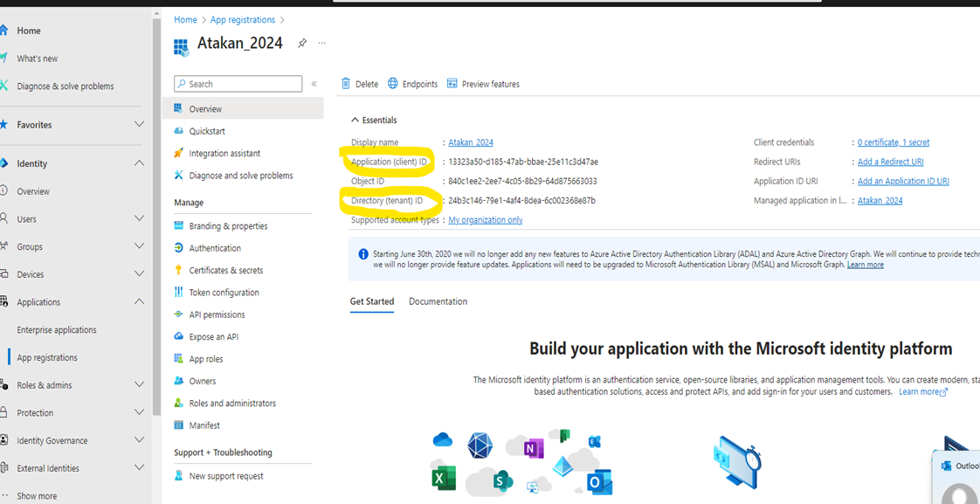Open Expose an API cloud icon
Screen dimensions: 980x504
tap(178, 336)
